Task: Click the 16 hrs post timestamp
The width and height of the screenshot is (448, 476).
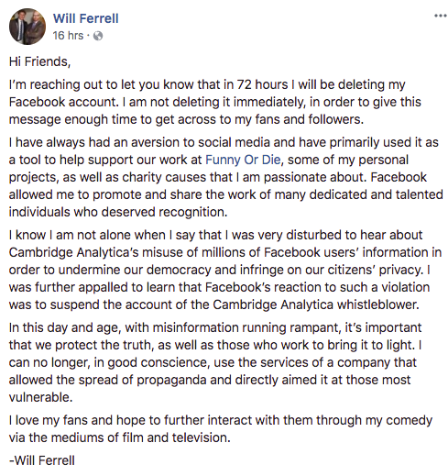Action: [x=68, y=36]
